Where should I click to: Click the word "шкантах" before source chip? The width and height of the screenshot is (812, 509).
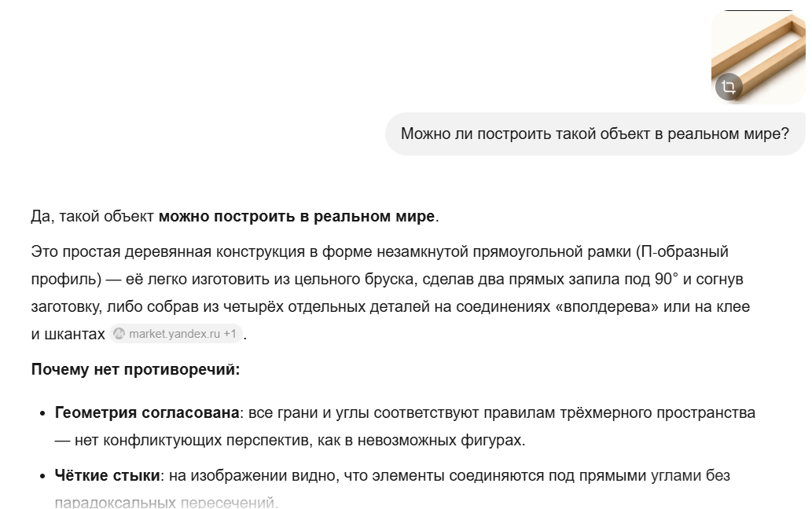point(75,334)
